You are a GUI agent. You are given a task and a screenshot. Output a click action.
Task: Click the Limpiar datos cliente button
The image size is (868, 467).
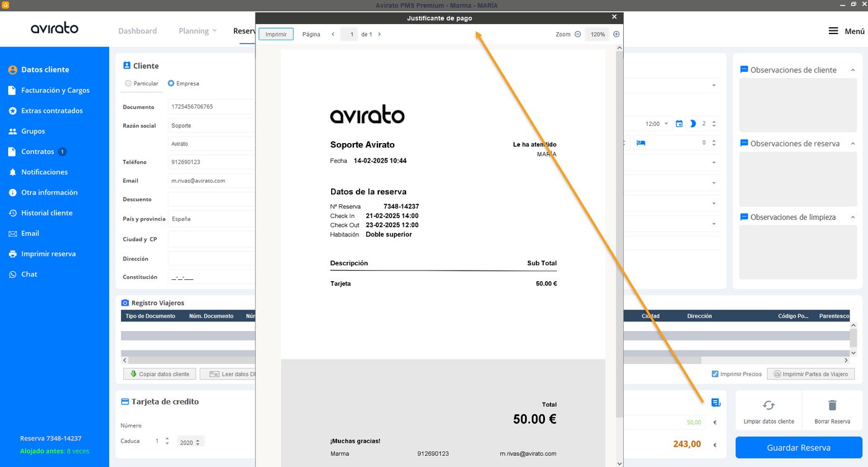coord(769,411)
